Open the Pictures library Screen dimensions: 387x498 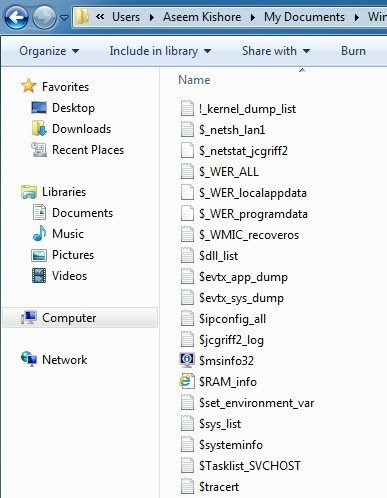[73, 255]
